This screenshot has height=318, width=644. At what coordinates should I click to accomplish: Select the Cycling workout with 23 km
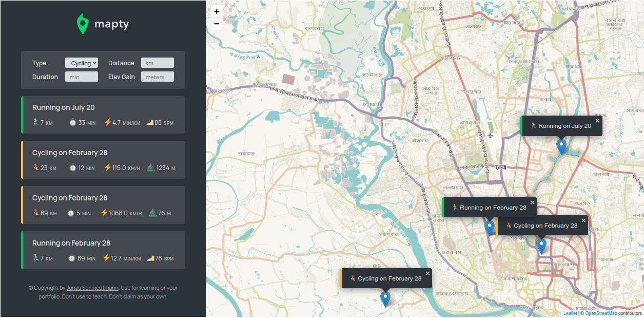(103, 160)
